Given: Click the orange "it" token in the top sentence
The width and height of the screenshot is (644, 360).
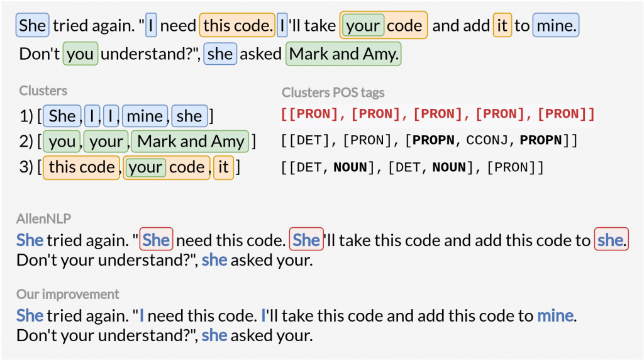Looking at the screenshot, I should [x=502, y=26].
